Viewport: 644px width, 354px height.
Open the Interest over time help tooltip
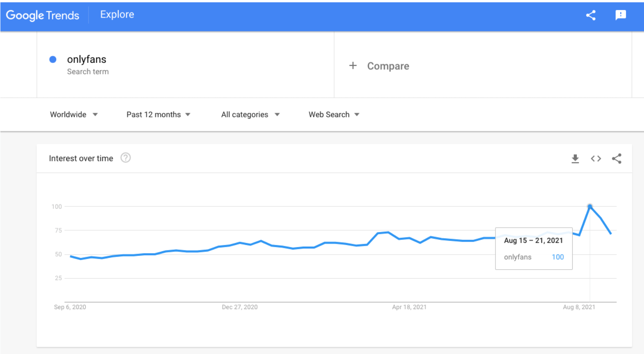125,158
